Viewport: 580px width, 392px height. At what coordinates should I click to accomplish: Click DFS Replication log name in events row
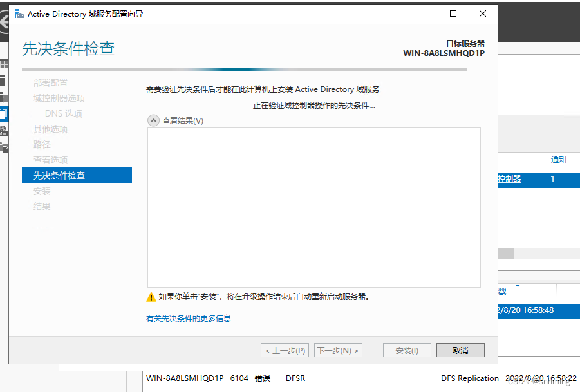click(470, 378)
